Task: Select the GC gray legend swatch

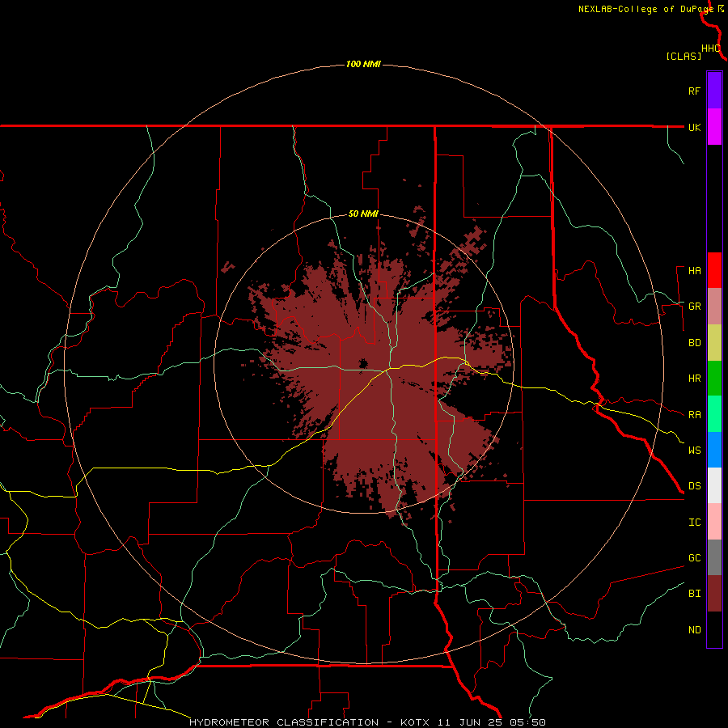Action: point(714,557)
